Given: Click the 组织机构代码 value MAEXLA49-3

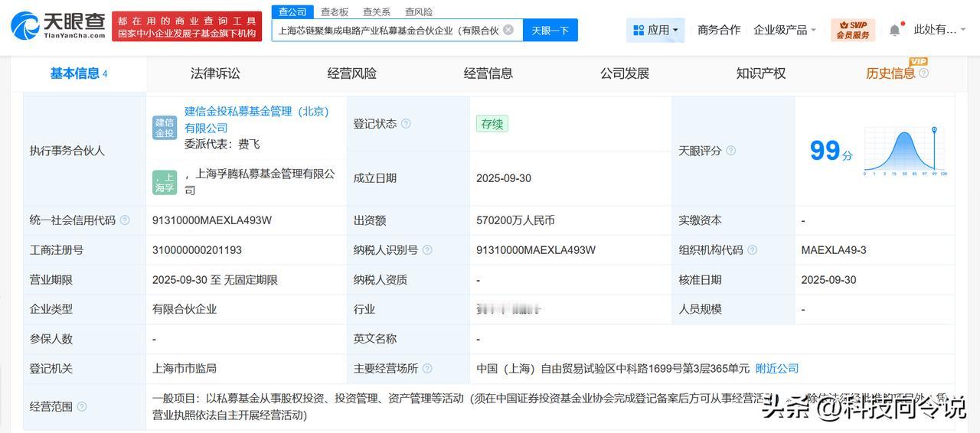Looking at the screenshot, I should [x=834, y=250].
